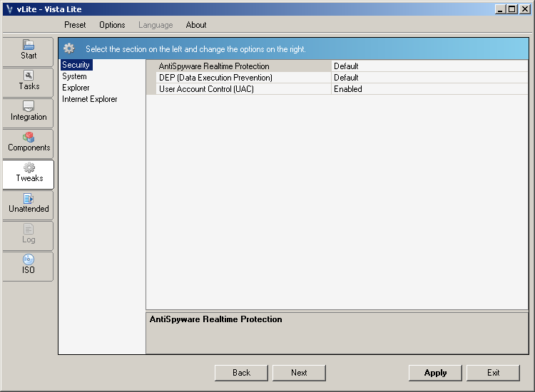The image size is (535, 392).
Task: Open the Preset menu
Action: [75, 25]
